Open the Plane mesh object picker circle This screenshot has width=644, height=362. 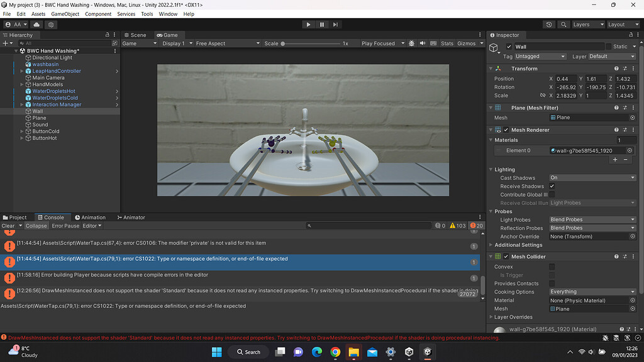click(x=632, y=118)
